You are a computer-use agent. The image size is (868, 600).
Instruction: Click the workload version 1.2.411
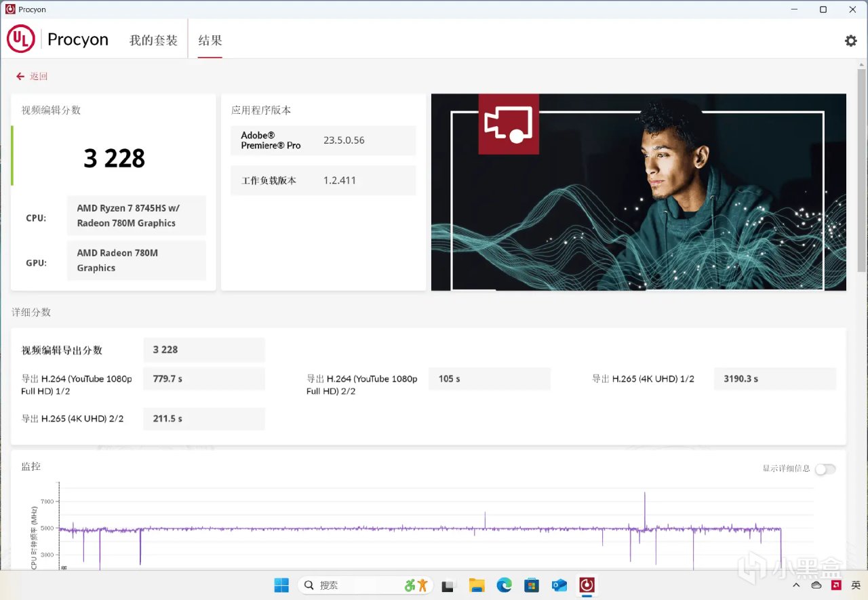pos(340,180)
